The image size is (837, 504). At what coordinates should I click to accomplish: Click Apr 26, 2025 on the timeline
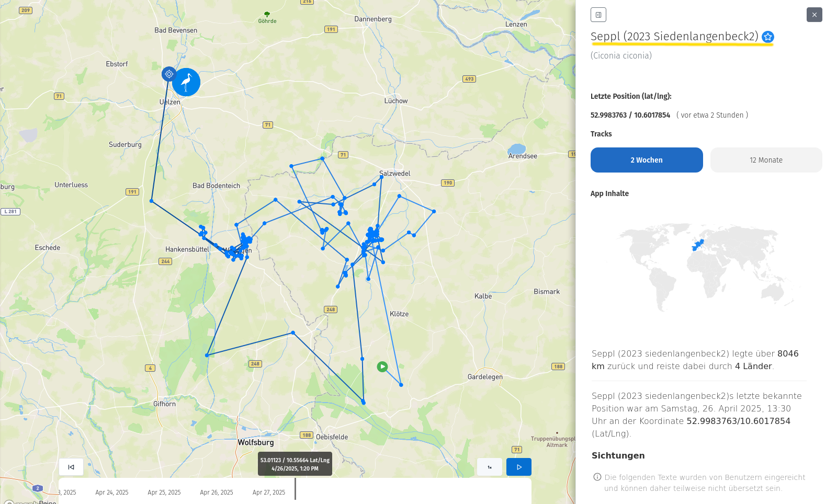click(x=217, y=492)
